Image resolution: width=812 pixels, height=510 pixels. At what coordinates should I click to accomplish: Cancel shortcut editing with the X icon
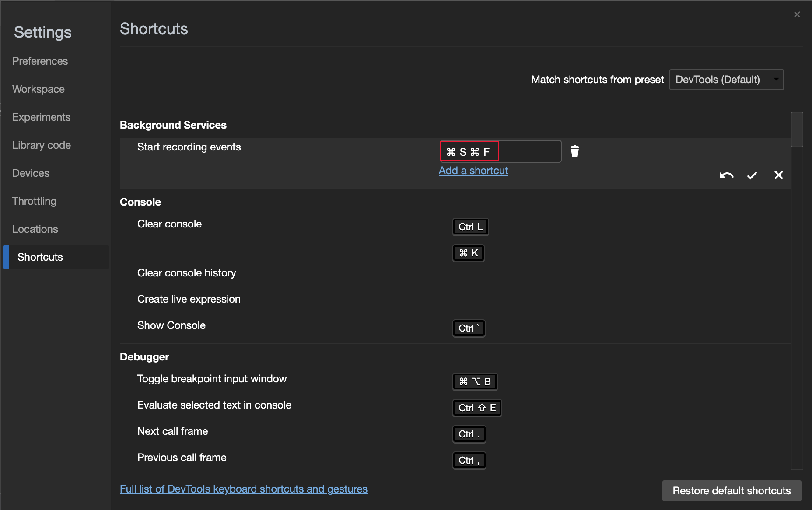[x=778, y=175]
